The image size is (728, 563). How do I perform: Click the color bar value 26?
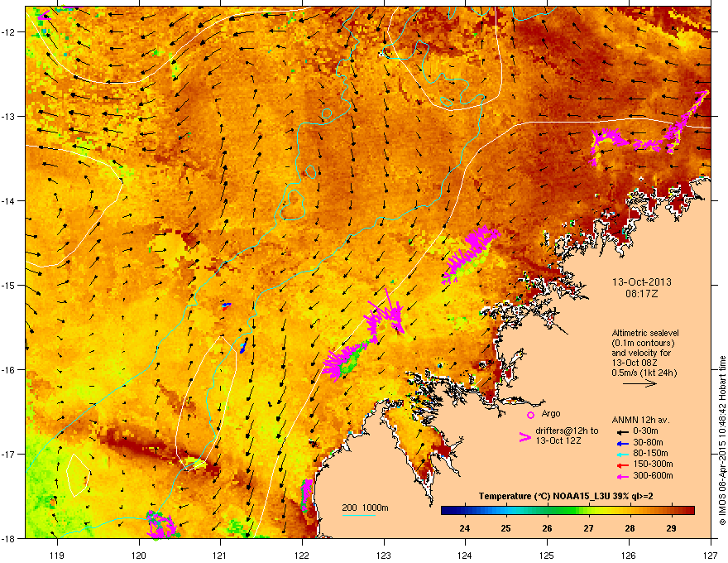547,528
